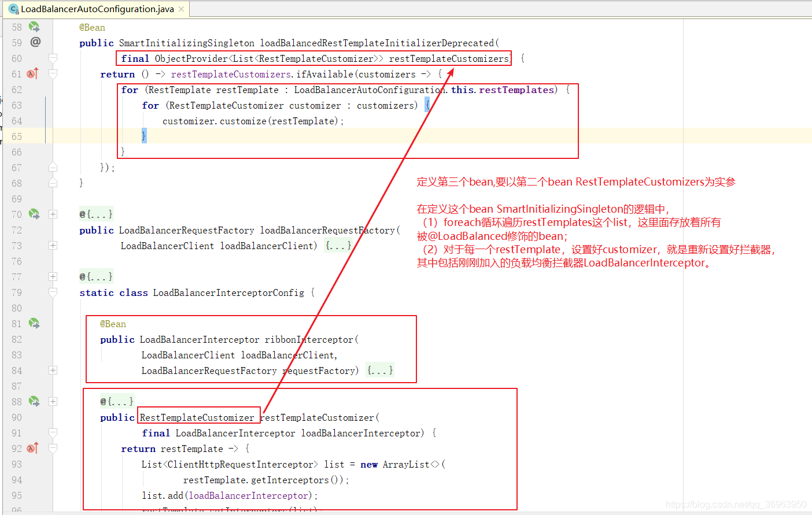Click the restTemplateCustomizer method name on line 90
The height and width of the screenshot is (515, 812).
tap(318, 417)
